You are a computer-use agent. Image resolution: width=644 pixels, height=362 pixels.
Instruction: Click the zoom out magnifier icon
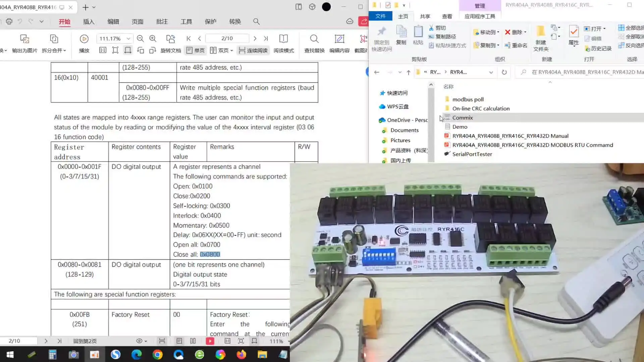pyautogui.click(x=140, y=39)
